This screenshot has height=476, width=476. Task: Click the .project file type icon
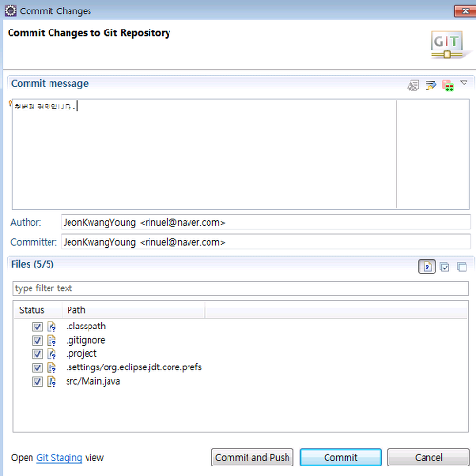51,354
